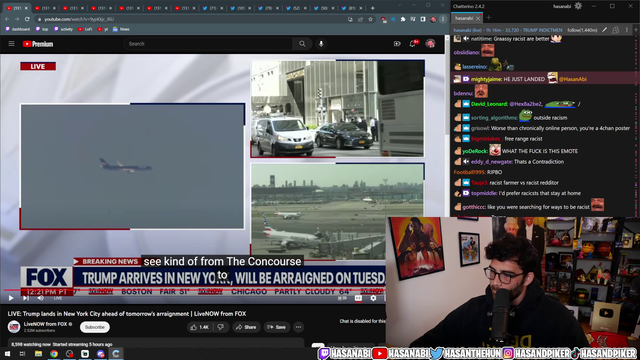Open the YouTube player settings gear
This screenshot has width=640, height=360.
(x=373, y=298)
